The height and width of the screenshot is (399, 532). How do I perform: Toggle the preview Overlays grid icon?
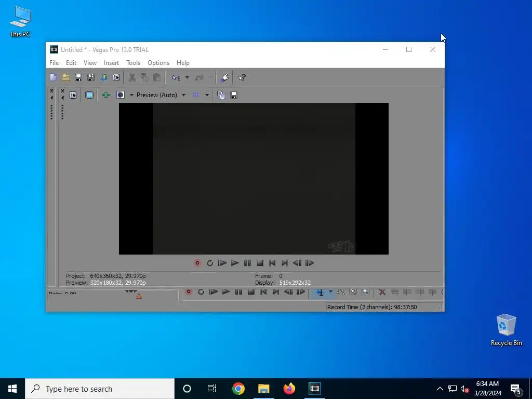tap(196, 95)
